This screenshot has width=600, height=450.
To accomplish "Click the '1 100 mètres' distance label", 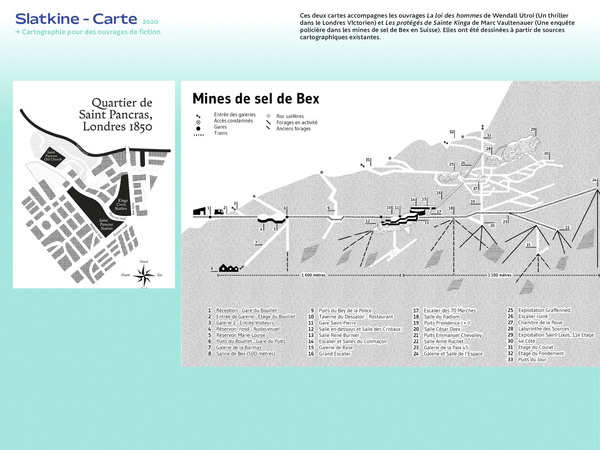I will 500,275.
